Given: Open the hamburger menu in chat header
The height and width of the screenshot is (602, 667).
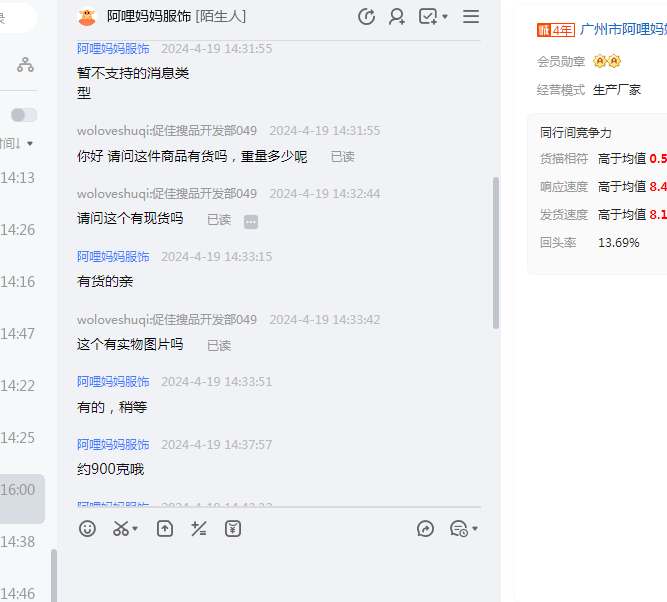Looking at the screenshot, I should coord(471,16).
